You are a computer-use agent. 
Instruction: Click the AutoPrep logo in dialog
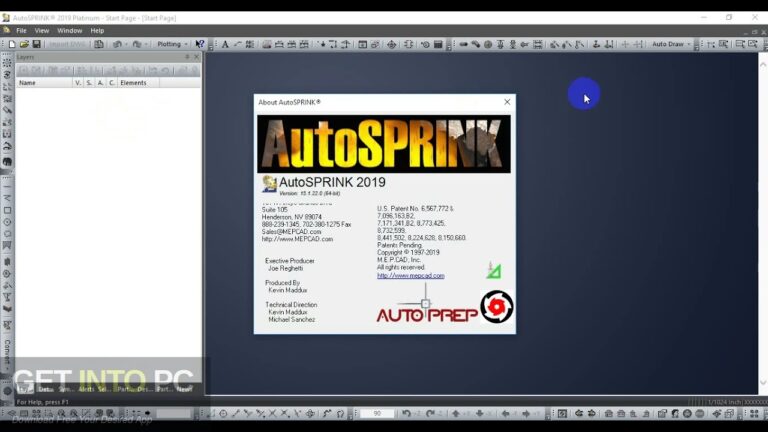click(427, 314)
